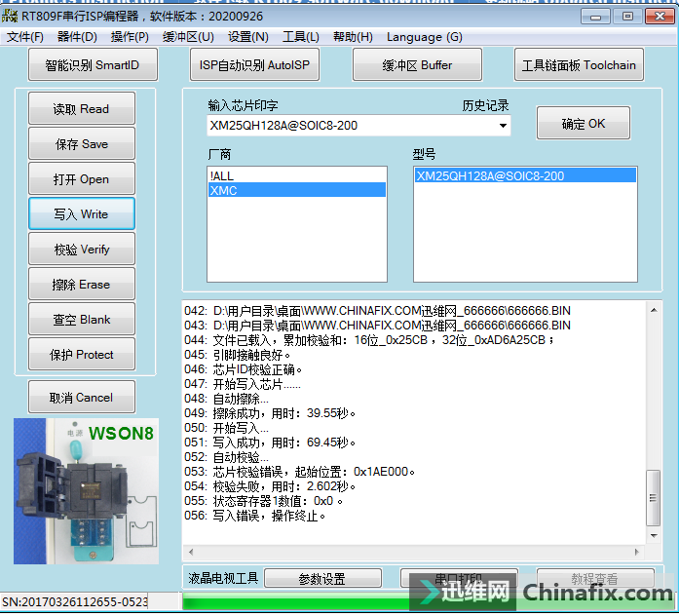Click the log scrollbar down arrow
Image resolution: width=679 pixels, height=616 pixels.
pos(654,536)
